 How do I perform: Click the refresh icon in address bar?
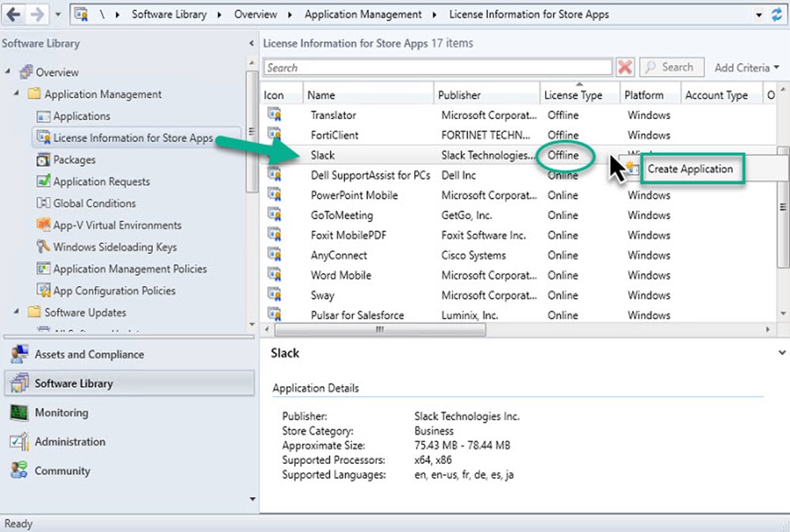[777, 14]
